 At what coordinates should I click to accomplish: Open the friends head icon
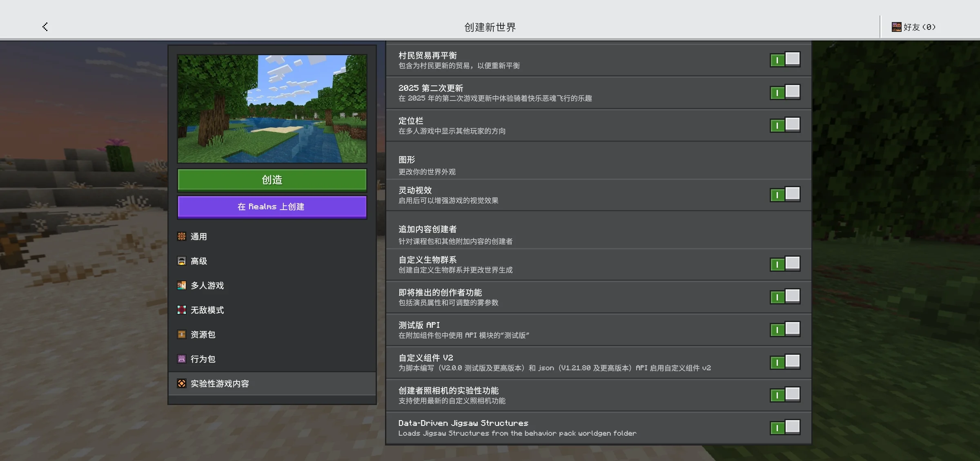(896, 27)
